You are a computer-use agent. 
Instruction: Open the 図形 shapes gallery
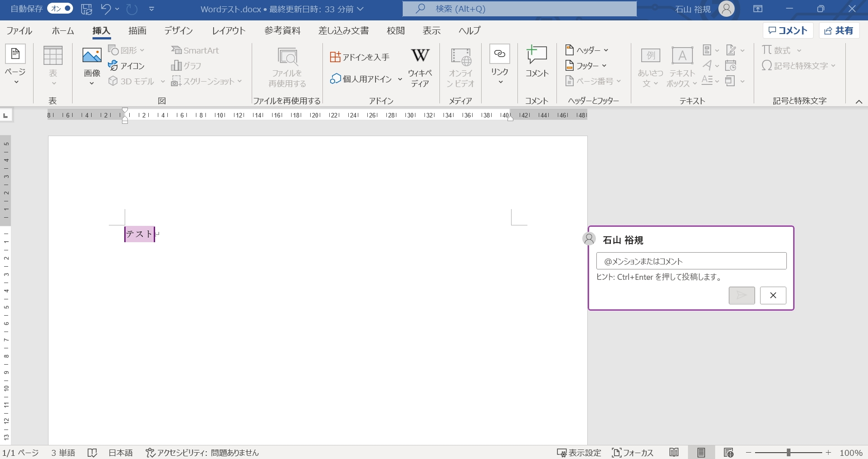click(x=127, y=50)
